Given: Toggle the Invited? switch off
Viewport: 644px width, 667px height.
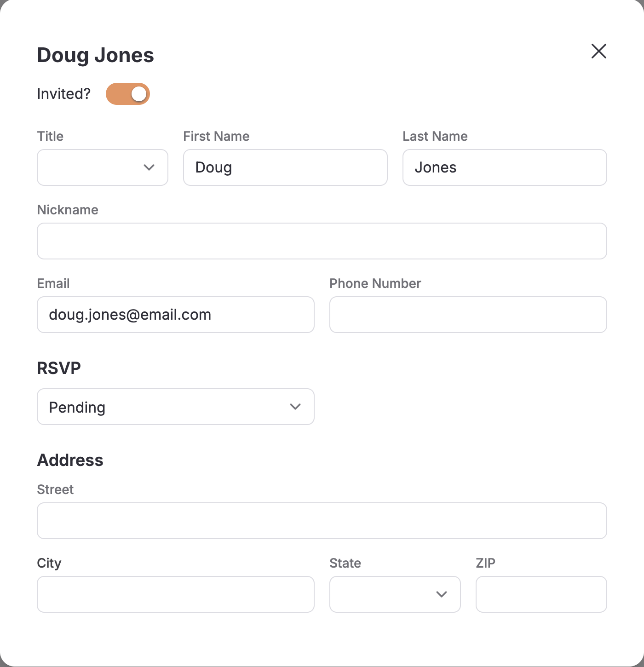Looking at the screenshot, I should coord(128,94).
